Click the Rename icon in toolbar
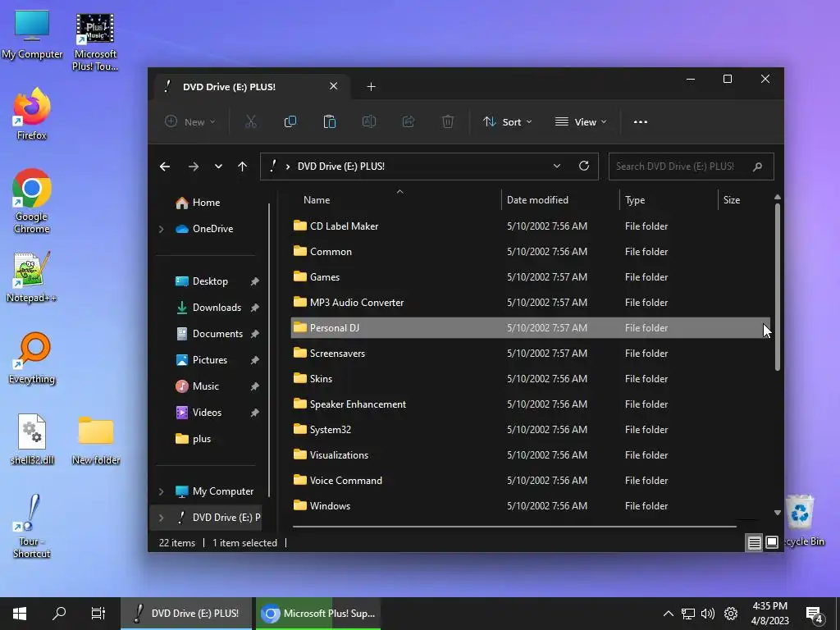 369,121
